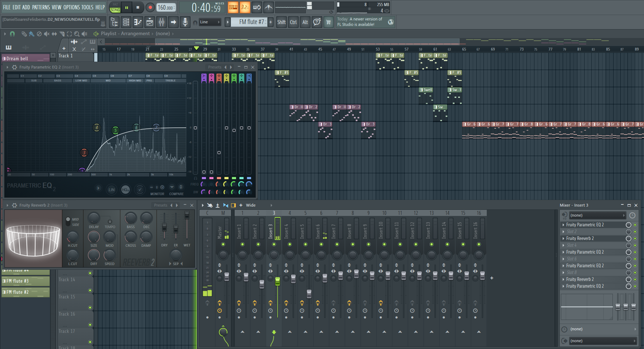Click the Insert 6 volume fader in mixer

coord(325,278)
